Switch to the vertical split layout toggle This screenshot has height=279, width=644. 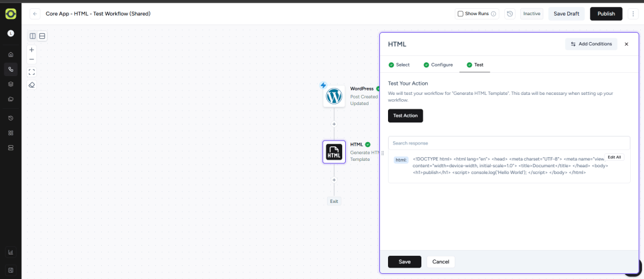[33, 36]
